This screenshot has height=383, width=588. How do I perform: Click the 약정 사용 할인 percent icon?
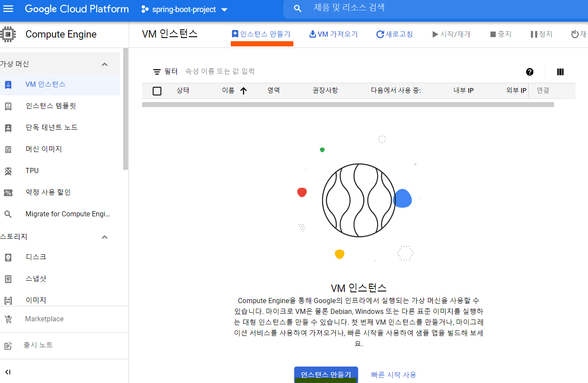tap(8, 193)
